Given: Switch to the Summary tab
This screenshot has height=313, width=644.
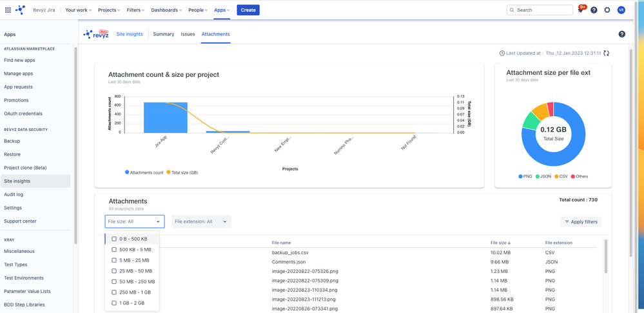Looking at the screenshot, I should point(164,34).
